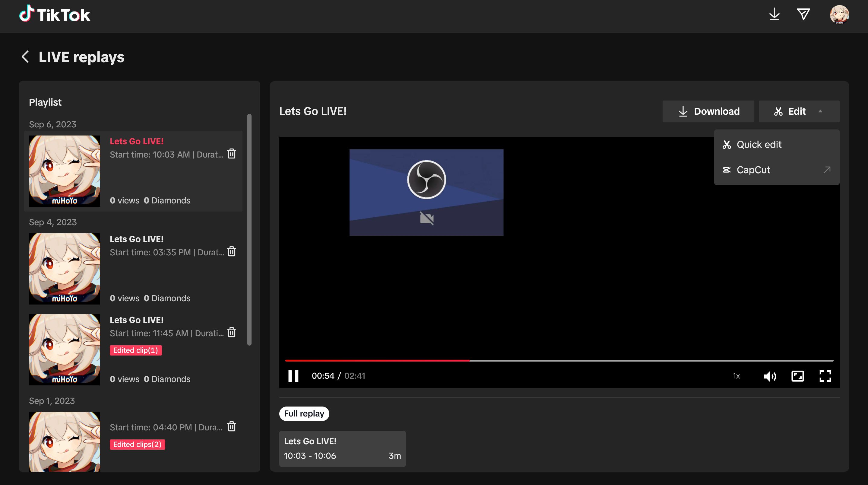Toggle fullscreen mode in the player
Screen dimensions: 868x485
pyautogui.click(x=825, y=376)
